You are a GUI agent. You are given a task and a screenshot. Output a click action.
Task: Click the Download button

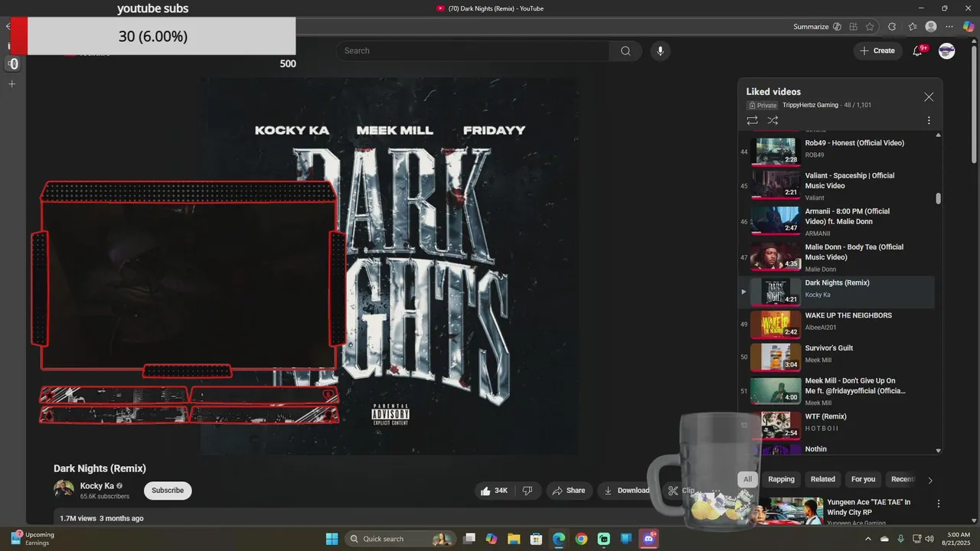click(x=626, y=491)
